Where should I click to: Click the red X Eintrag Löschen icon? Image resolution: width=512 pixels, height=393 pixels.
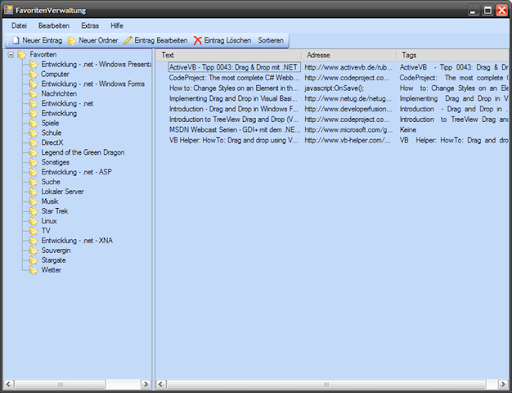click(x=198, y=40)
